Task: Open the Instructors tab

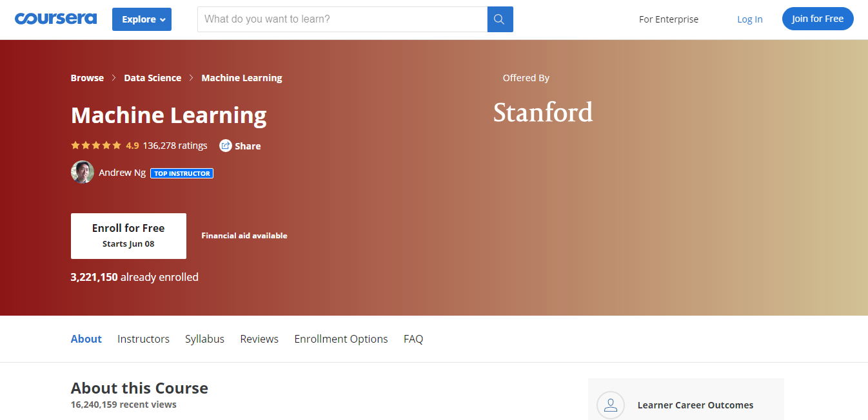Action: (x=143, y=338)
